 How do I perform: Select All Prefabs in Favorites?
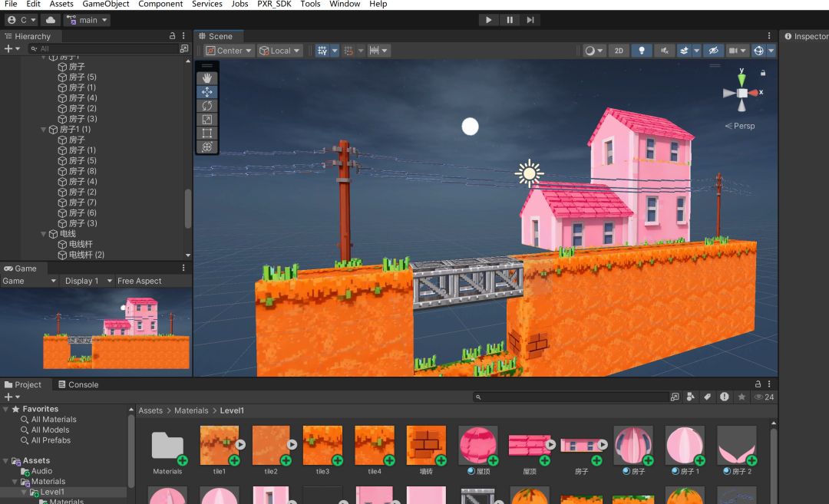point(51,440)
